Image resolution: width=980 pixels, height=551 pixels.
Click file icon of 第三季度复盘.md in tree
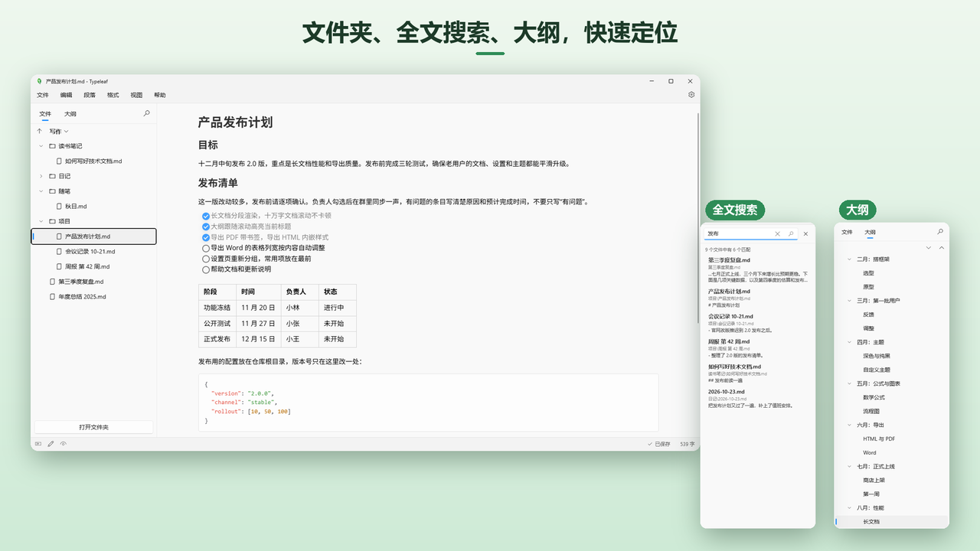tap(52, 282)
